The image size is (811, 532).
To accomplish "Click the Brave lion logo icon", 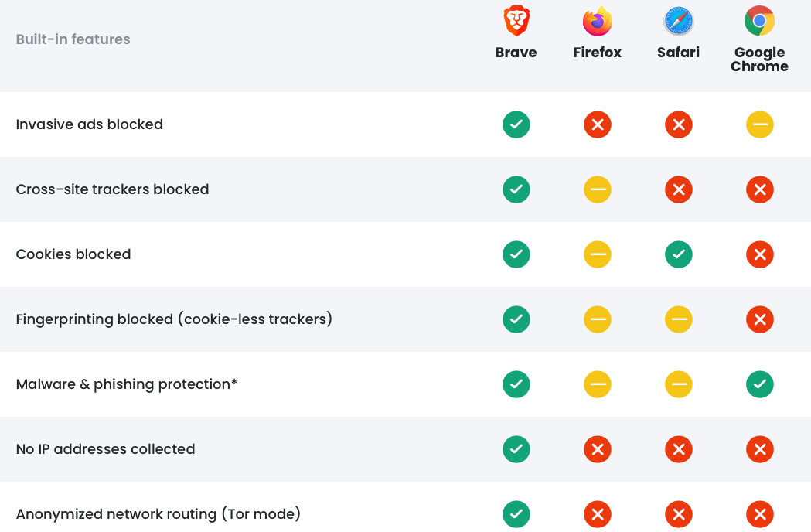I will 516,21.
